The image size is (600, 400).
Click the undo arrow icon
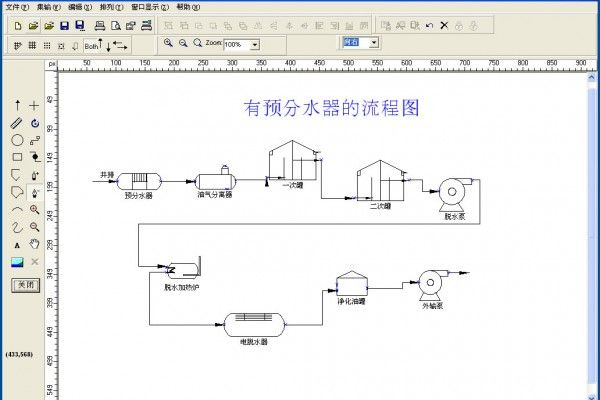[x=429, y=24]
